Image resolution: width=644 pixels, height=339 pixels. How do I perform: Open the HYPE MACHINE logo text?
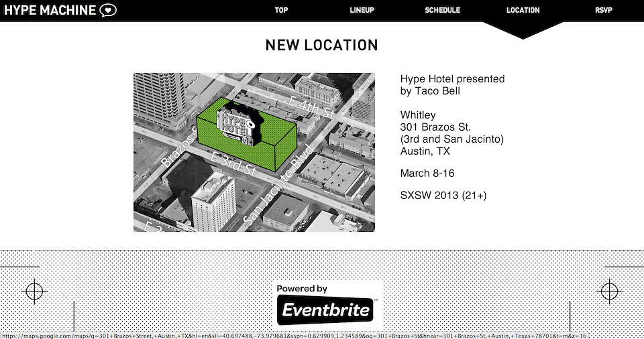(x=50, y=10)
